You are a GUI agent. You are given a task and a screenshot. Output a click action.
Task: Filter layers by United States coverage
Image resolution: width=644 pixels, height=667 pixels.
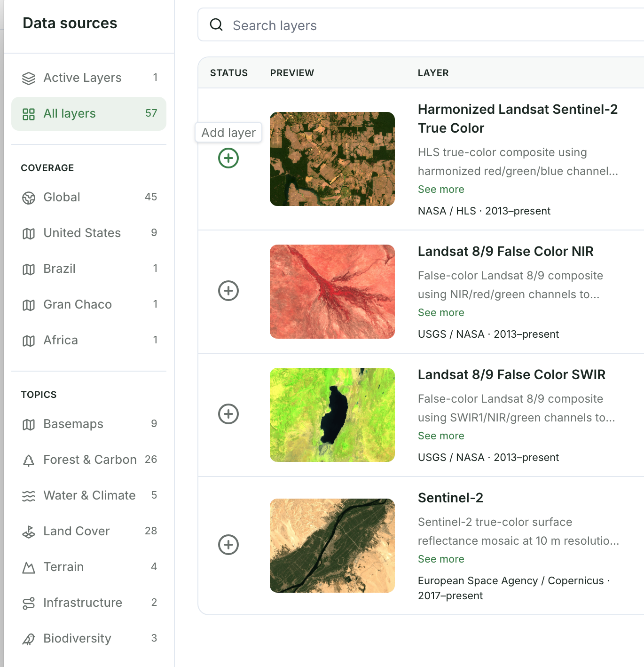pyautogui.click(x=89, y=233)
